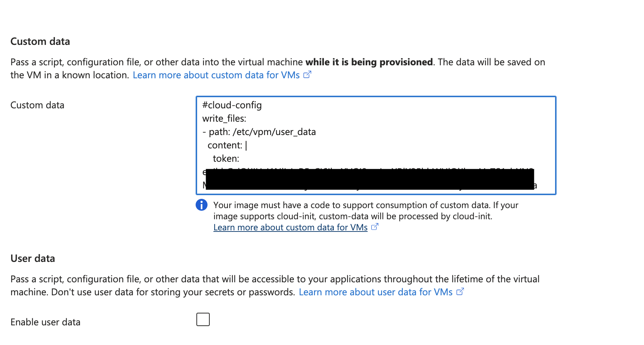The width and height of the screenshot is (644, 345).
Task: Click the blue info icon beside the cloud-init notice
Action: [x=201, y=205]
